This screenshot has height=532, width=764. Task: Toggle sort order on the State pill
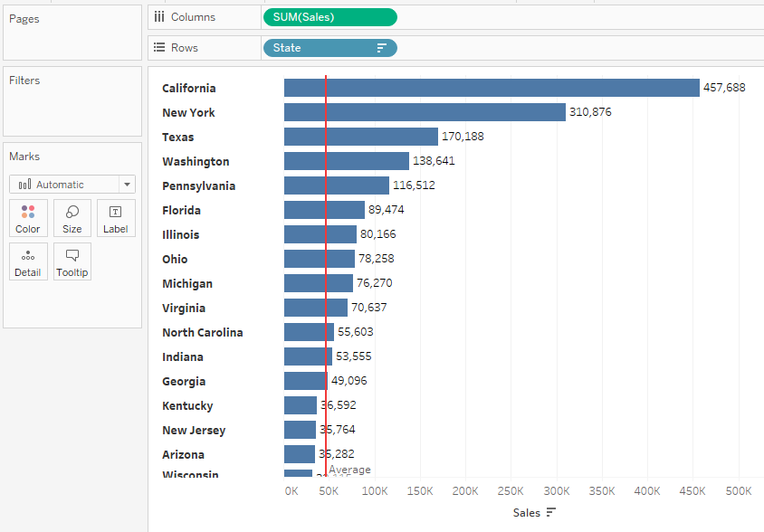(382, 47)
